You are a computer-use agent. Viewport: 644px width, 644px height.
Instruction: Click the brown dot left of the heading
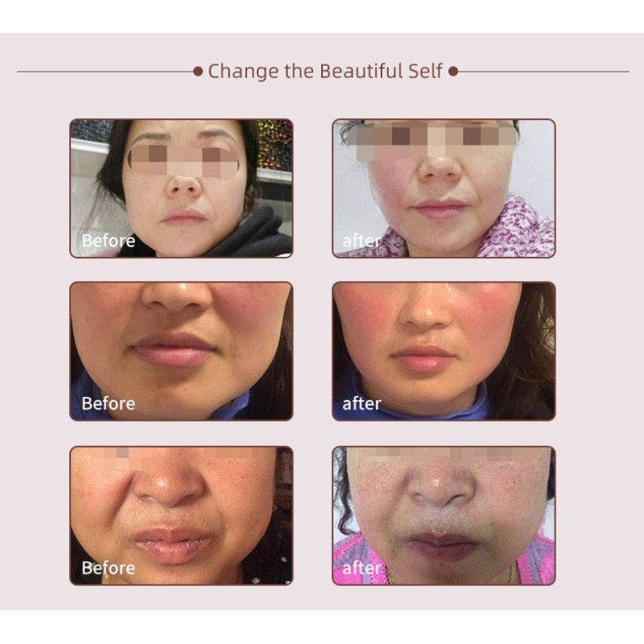tap(198, 72)
